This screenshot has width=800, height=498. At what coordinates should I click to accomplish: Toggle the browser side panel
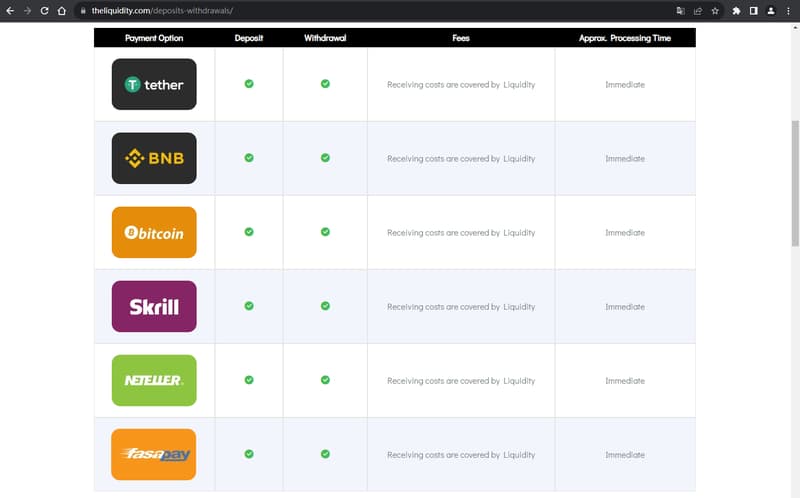[754, 11]
